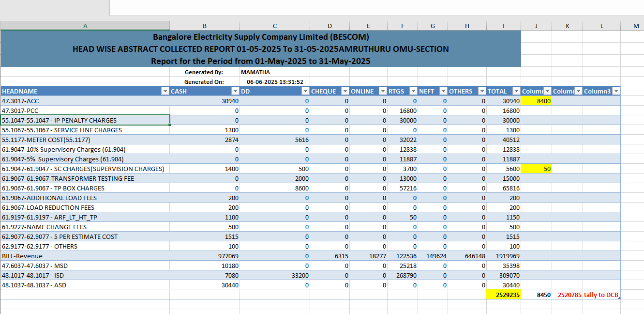The image size is (644, 314).
Task: Open the TOTAL column filter dropdown
Action: 516,91
